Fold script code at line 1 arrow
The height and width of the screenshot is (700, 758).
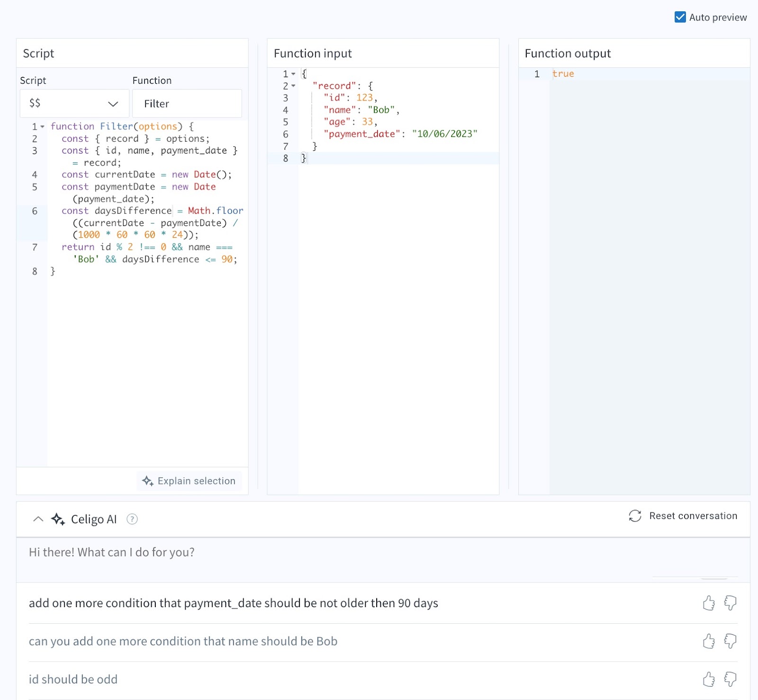(x=43, y=127)
